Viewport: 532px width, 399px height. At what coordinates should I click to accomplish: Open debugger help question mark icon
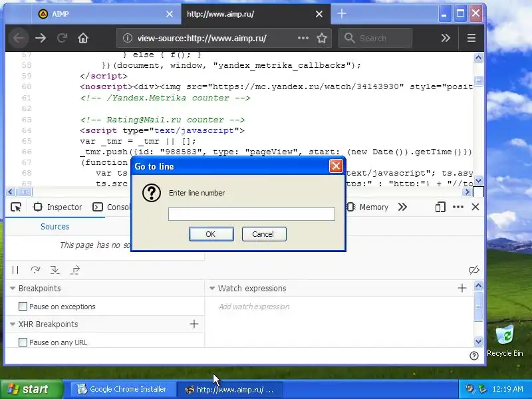pyautogui.click(x=474, y=356)
